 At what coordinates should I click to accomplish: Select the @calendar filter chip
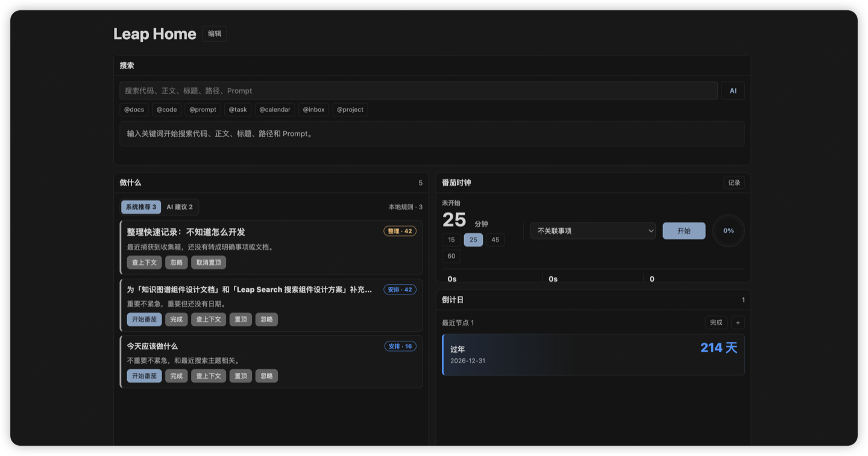coord(275,110)
